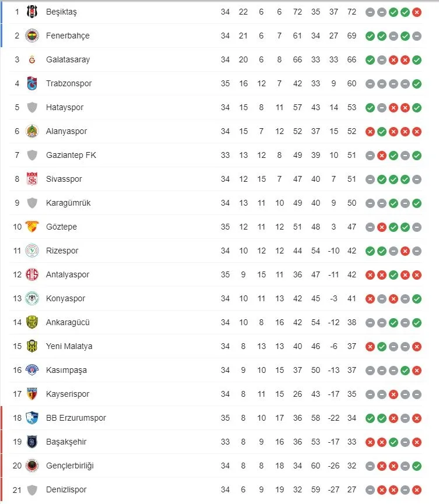Click the Beşiktaş club crest icon
Viewport: 439px width, 504px height.
pos(32,12)
